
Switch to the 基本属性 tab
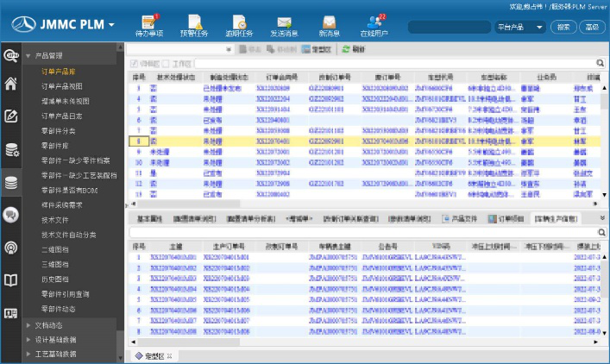(149, 218)
